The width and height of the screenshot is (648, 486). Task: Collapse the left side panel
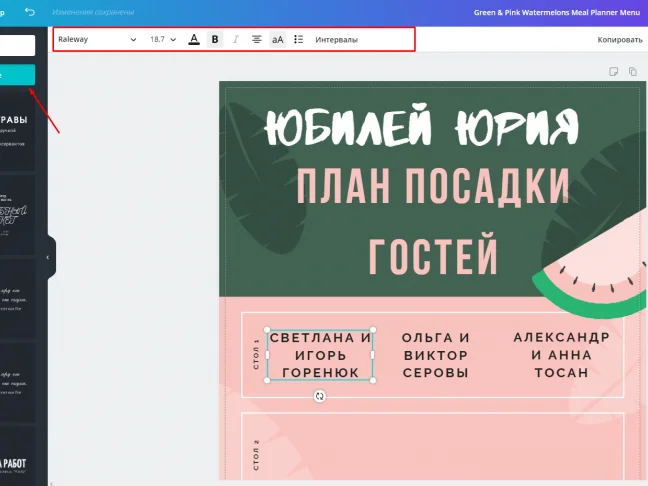tap(49, 257)
